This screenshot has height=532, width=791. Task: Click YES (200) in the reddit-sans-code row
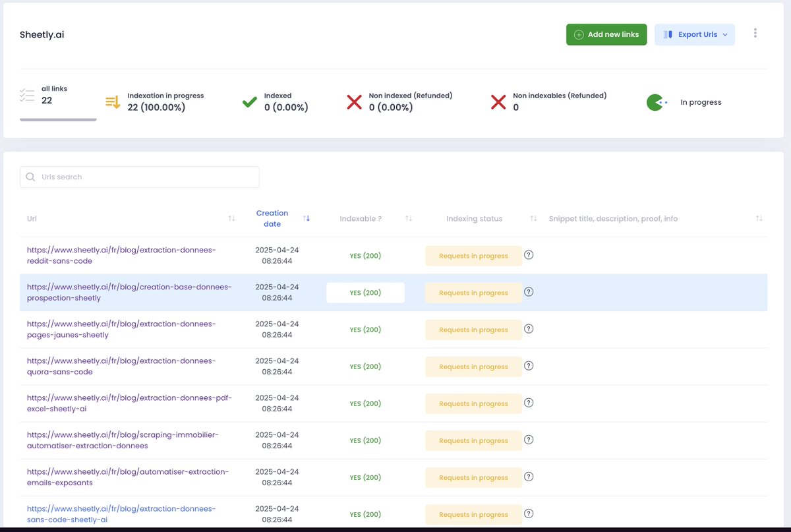point(365,256)
